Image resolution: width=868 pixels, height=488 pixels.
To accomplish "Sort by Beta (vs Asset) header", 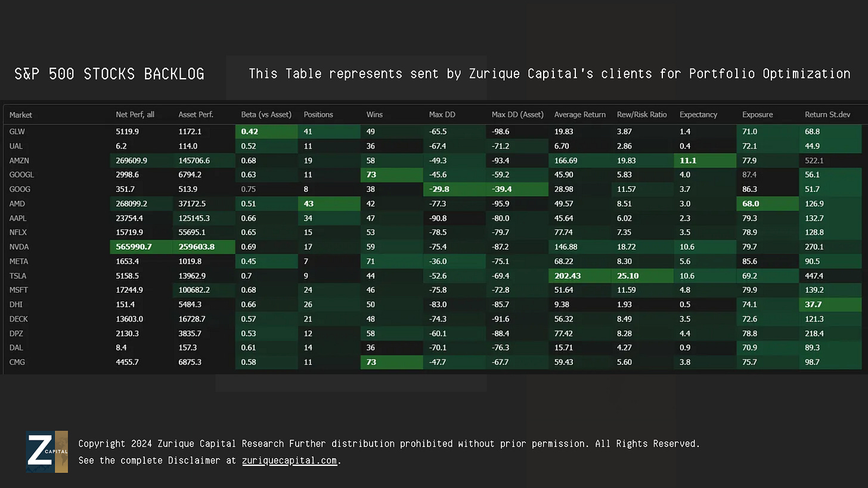I will pyautogui.click(x=266, y=114).
